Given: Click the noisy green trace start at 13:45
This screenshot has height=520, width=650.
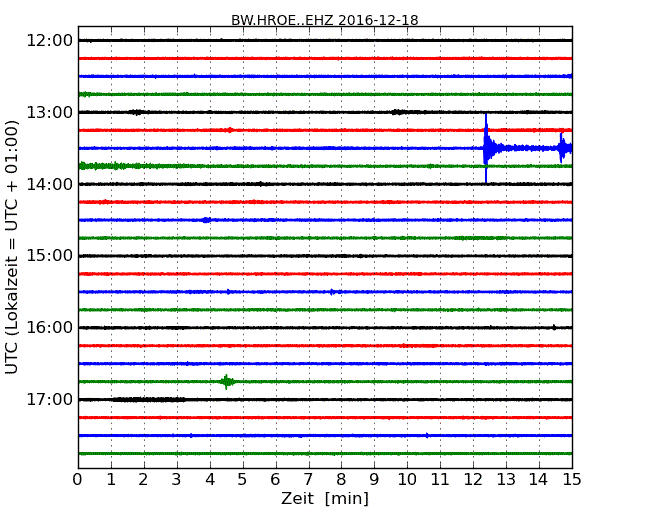Looking at the screenshot, I should pos(104,166).
